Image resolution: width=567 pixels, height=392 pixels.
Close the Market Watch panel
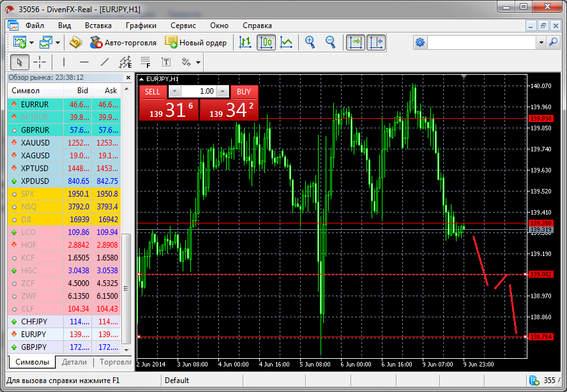pyautogui.click(x=128, y=77)
